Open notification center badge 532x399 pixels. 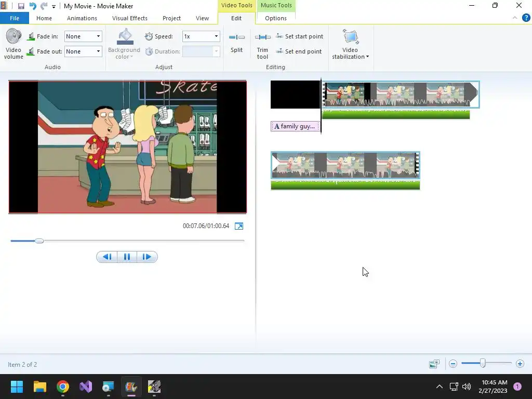point(517,387)
